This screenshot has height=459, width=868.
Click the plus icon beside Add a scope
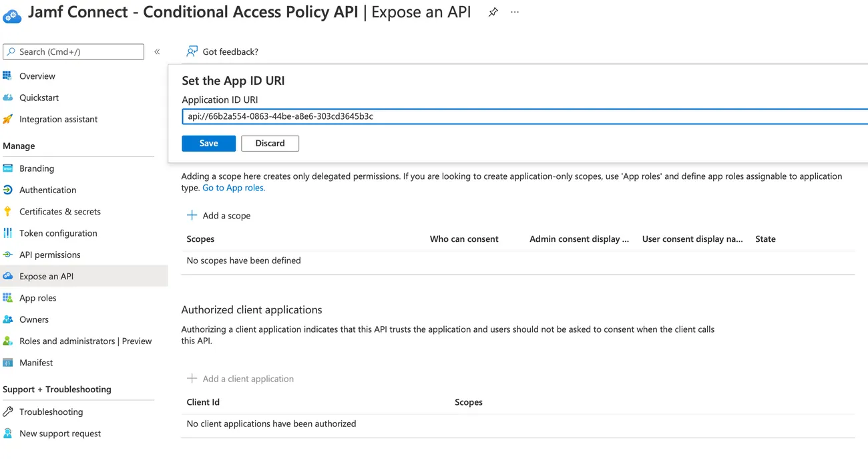tap(192, 215)
